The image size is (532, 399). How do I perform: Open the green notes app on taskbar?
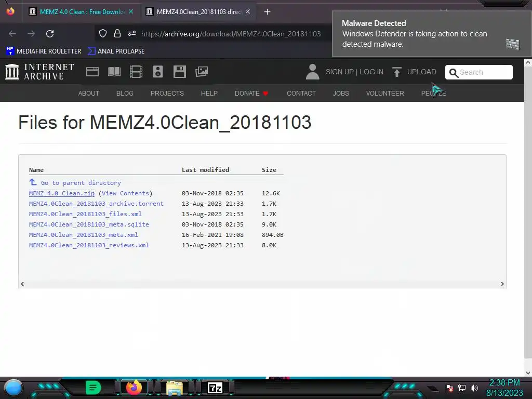pos(94,388)
